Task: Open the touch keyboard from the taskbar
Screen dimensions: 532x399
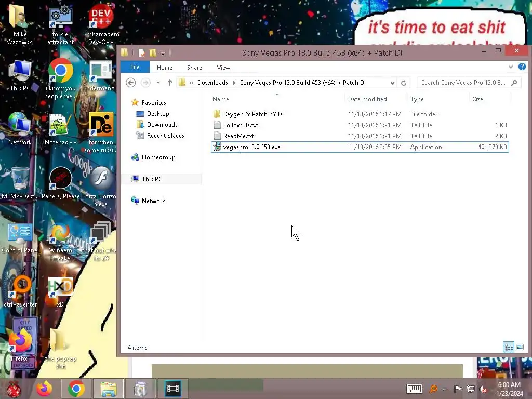Action: coord(414,389)
